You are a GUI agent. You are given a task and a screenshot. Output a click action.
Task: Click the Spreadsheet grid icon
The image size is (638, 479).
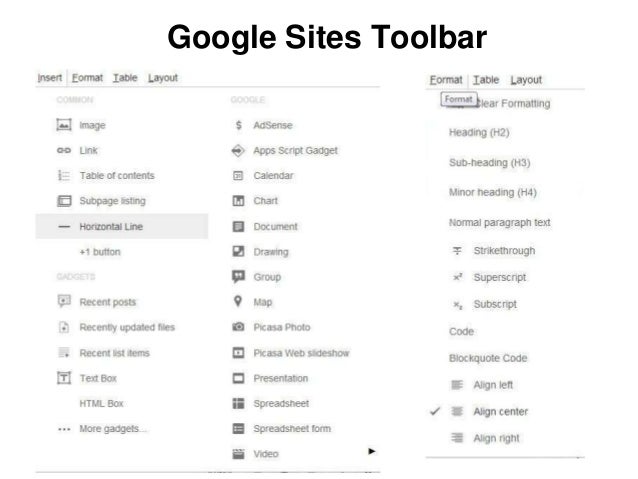238,403
